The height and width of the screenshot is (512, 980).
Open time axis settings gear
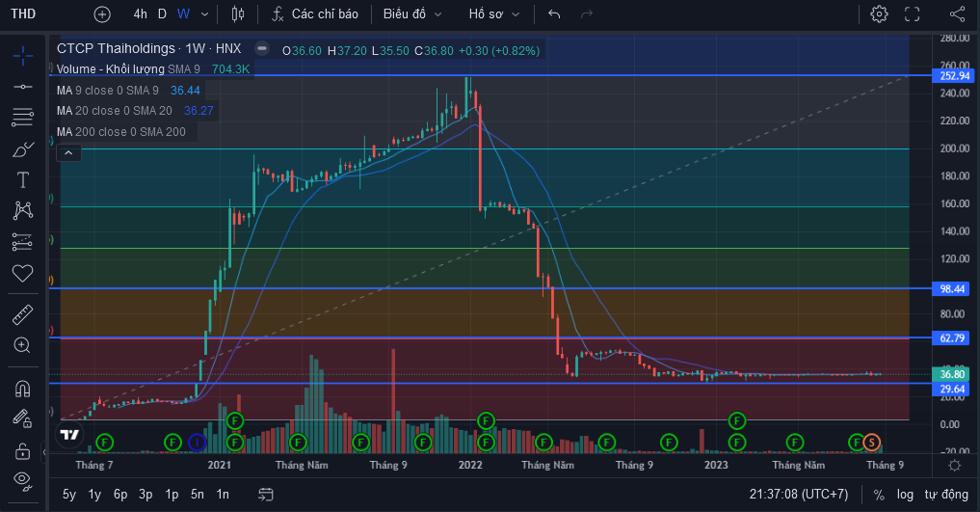(954, 465)
